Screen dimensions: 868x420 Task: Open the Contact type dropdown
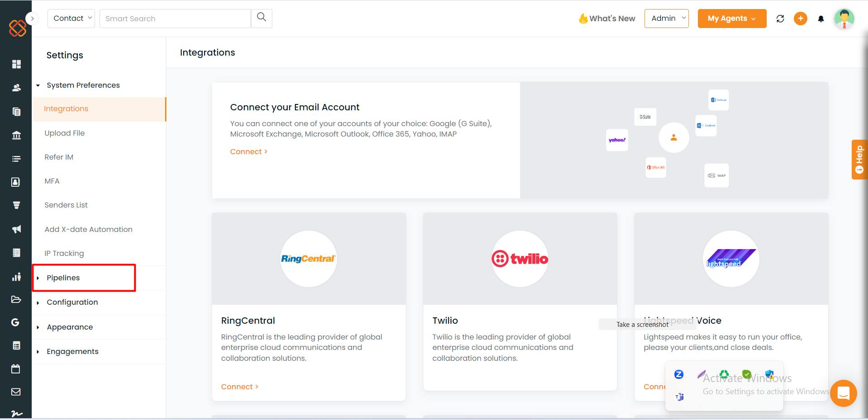pyautogui.click(x=71, y=19)
